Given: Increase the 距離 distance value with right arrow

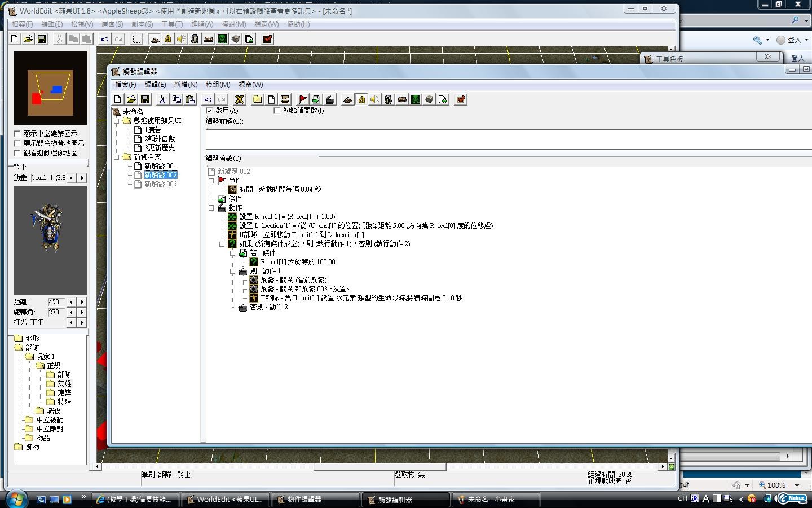Looking at the screenshot, I should click(x=82, y=302).
